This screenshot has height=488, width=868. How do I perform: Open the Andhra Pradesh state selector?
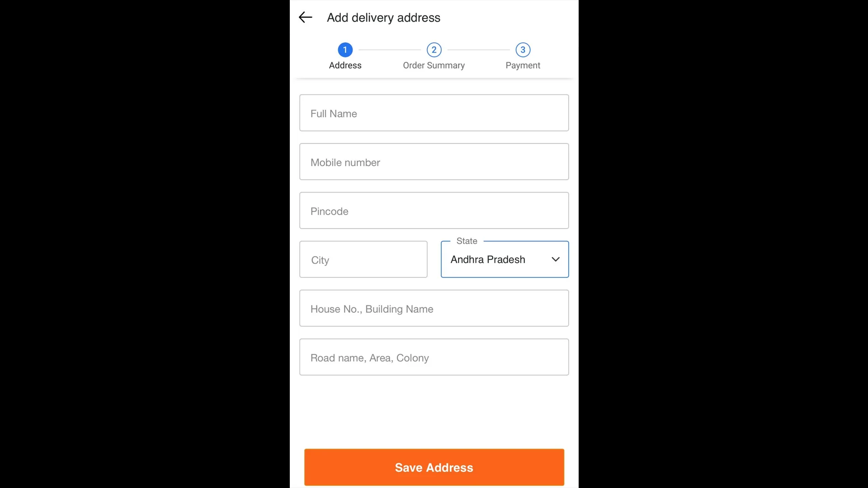[x=505, y=259]
